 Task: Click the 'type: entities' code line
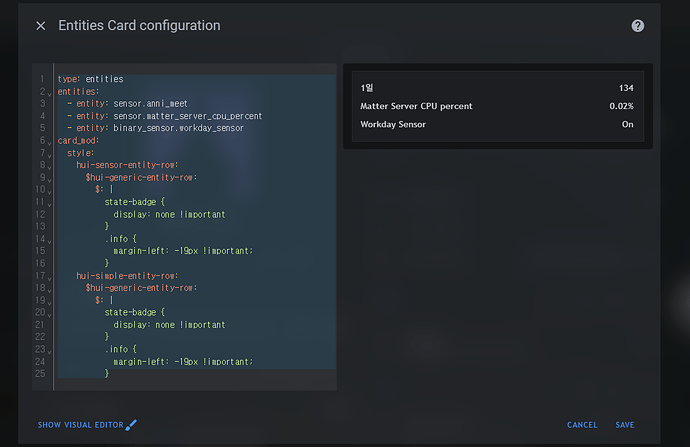(x=91, y=79)
